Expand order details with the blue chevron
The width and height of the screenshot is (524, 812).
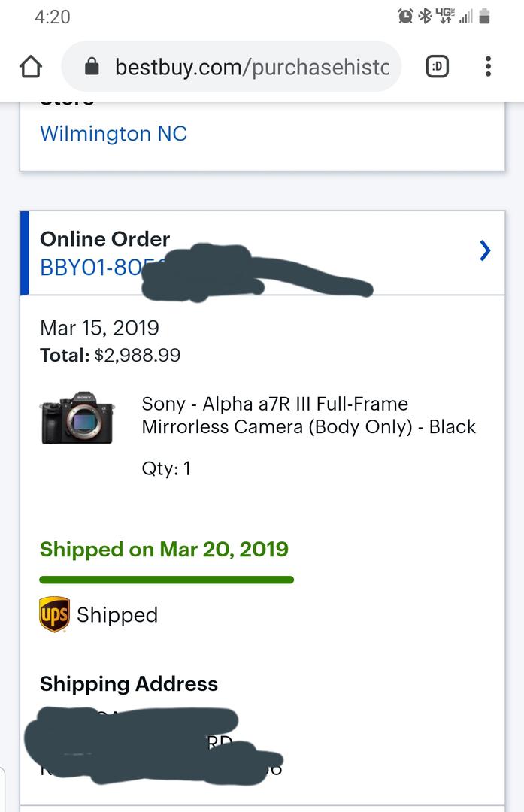485,250
